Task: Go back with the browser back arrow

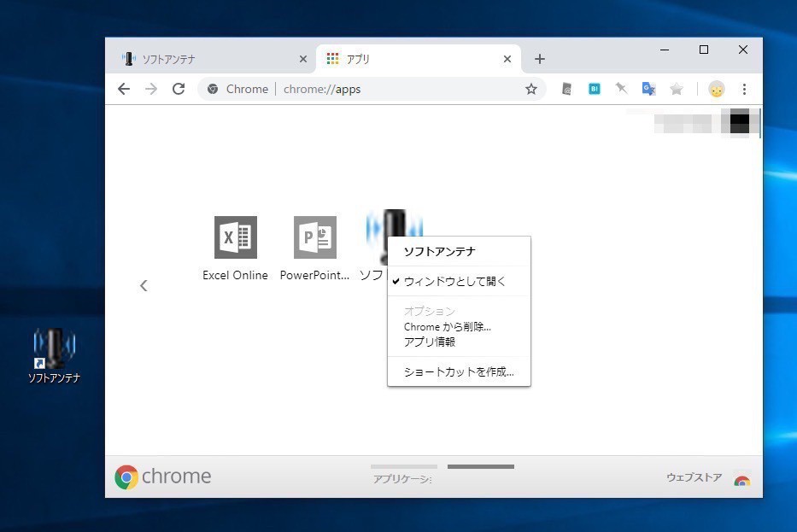Action: tap(124, 89)
